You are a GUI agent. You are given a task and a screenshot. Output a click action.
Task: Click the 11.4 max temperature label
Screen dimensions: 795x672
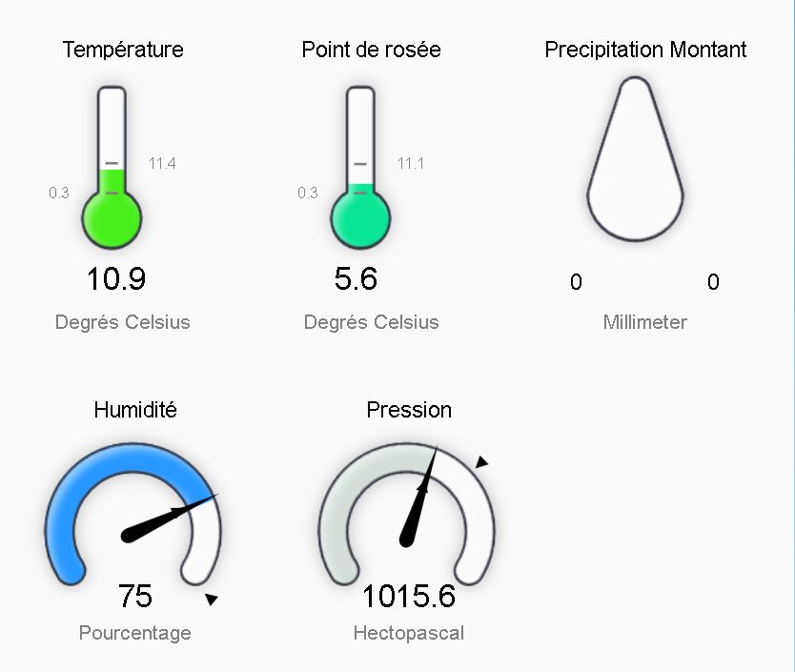point(162,163)
